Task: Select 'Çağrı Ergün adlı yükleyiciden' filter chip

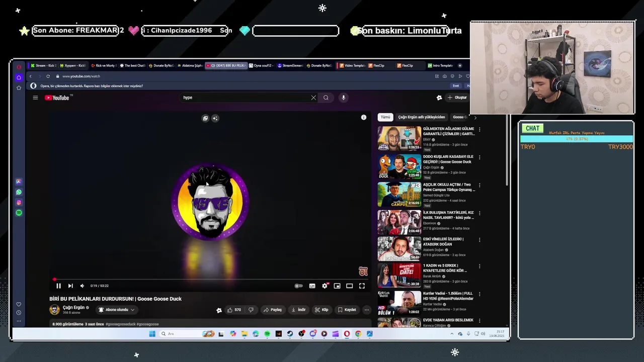Action: 422,117
